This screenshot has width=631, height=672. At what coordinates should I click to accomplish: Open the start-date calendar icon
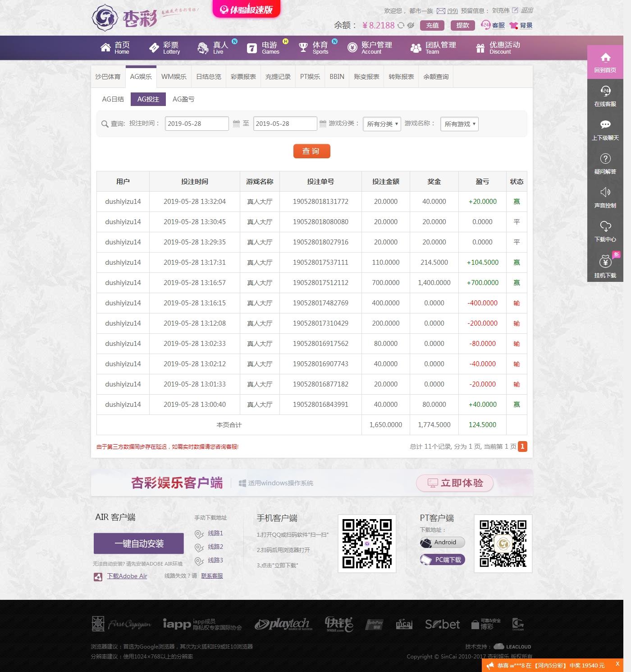(x=236, y=124)
